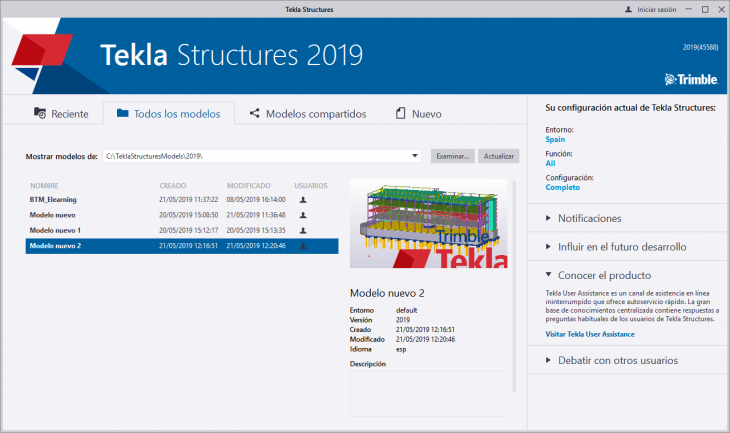
Task: Collapse the Conocer el producto section
Action: pyautogui.click(x=604, y=275)
